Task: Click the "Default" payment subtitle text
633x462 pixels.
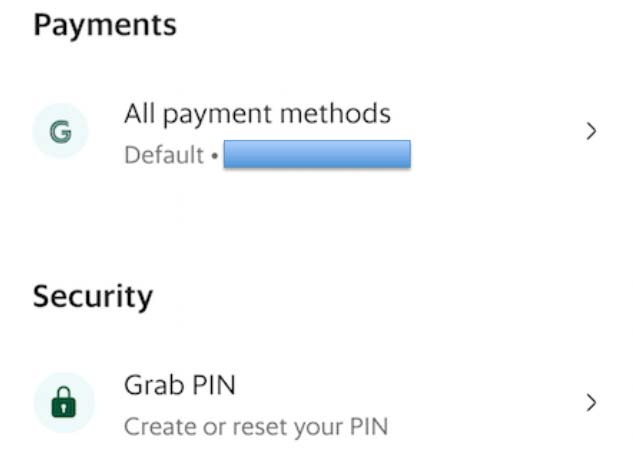Action: [164, 157]
